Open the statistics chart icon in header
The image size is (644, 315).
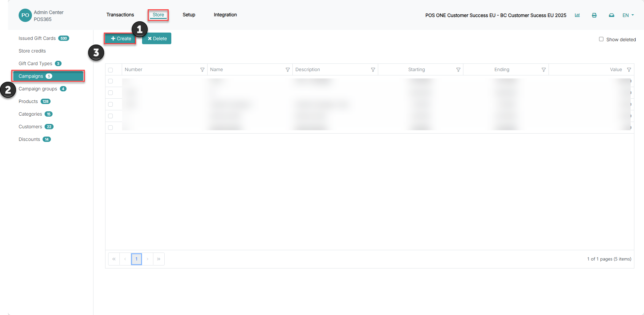[x=577, y=15]
